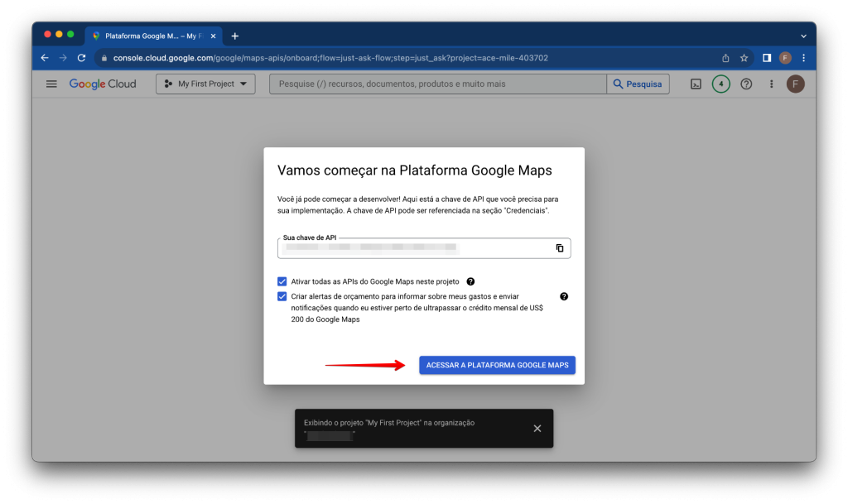Viewport: 848px width, 504px height.
Task: Click the browser forward arrow
Action: coord(63,58)
